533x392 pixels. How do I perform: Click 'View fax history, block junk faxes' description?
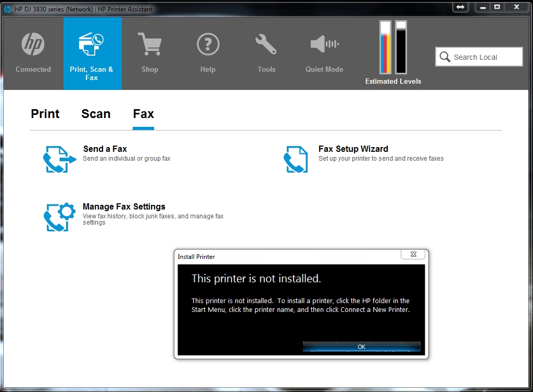(x=153, y=219)
